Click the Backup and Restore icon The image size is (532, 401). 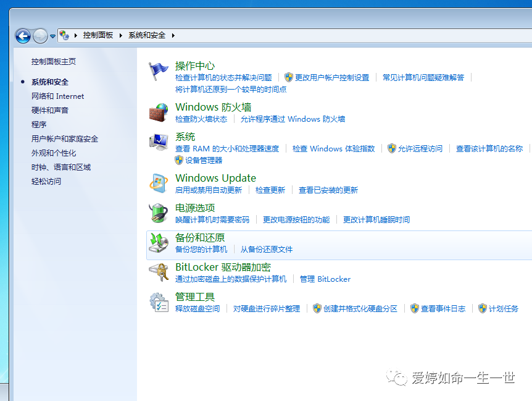pyautogui.click(x=159, y=243)
